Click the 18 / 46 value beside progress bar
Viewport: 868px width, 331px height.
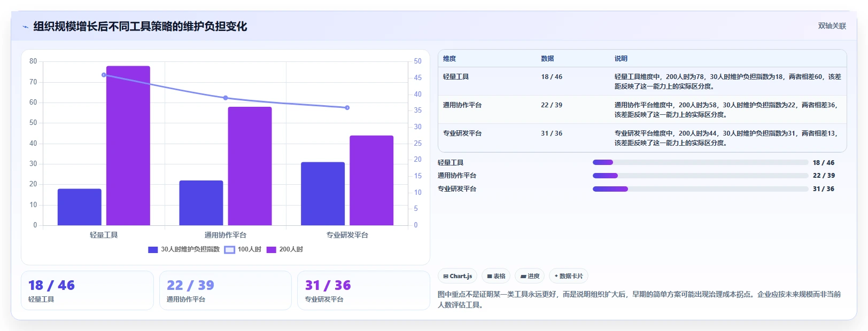pos(824,163)
